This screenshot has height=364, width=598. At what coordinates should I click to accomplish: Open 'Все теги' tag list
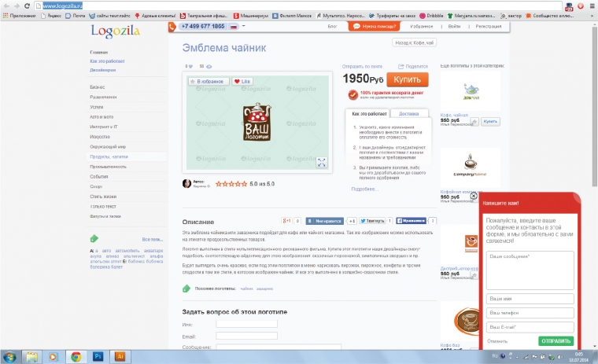(x=152, y=239)
